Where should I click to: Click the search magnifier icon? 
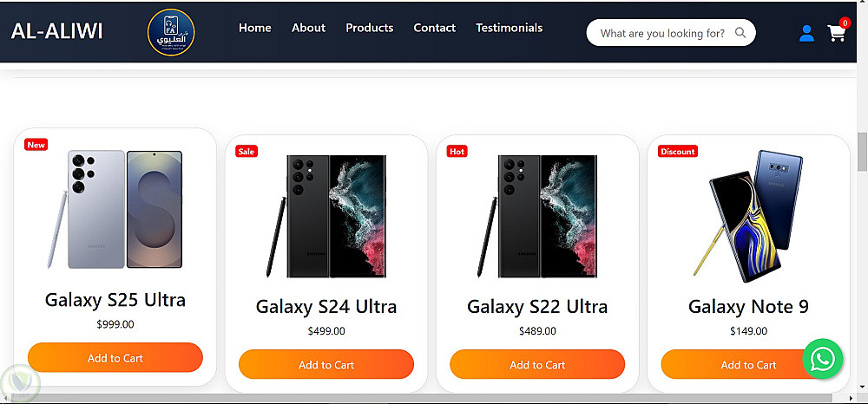tap(740, 34)
